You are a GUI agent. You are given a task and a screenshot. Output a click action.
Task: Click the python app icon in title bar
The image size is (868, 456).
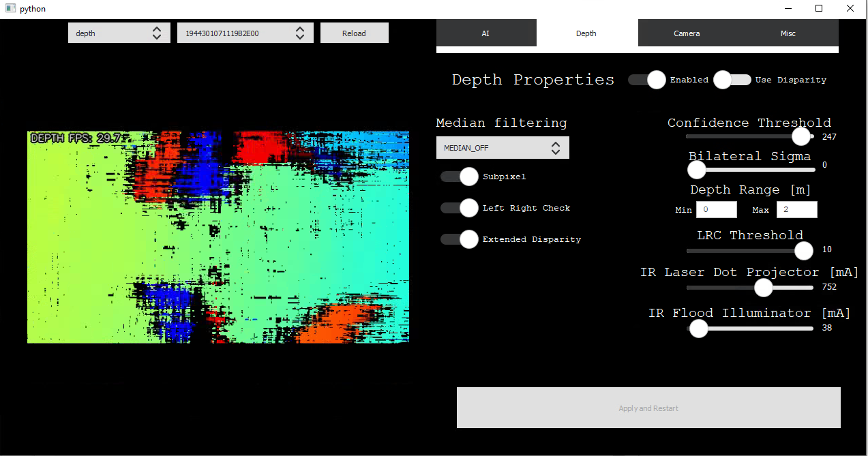(10, 9)
